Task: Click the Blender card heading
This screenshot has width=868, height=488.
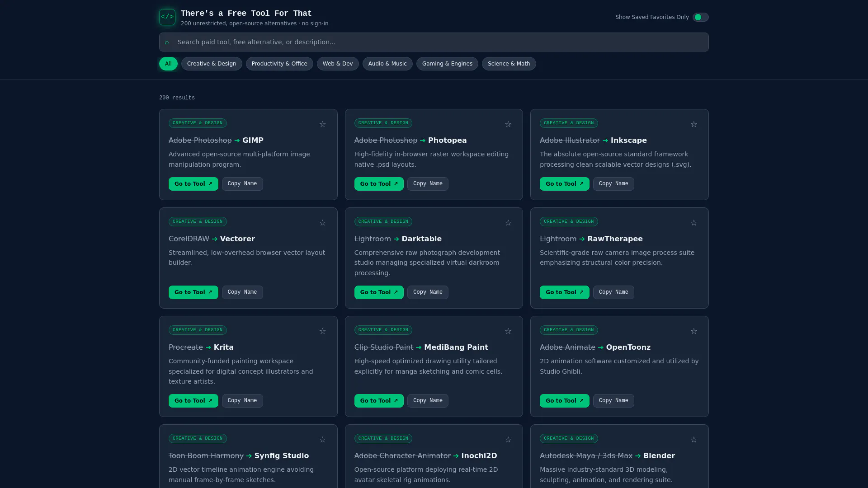Action: [607, 456]
